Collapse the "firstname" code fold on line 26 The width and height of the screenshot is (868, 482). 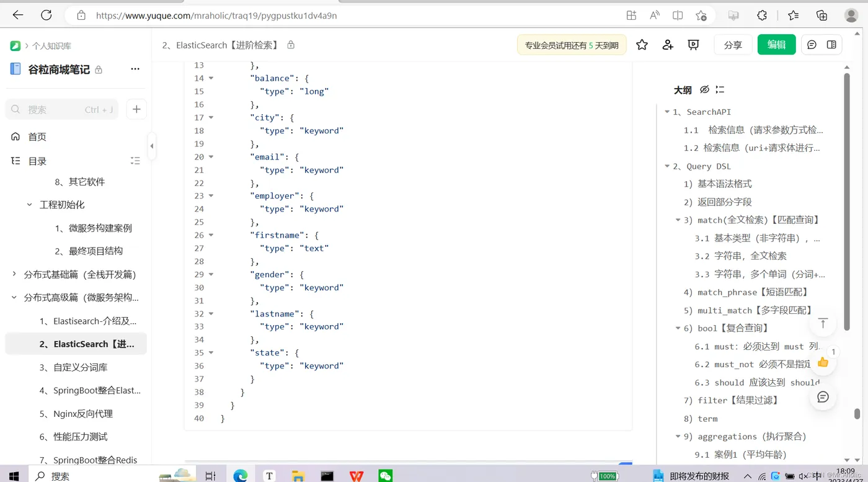(211, 235)
